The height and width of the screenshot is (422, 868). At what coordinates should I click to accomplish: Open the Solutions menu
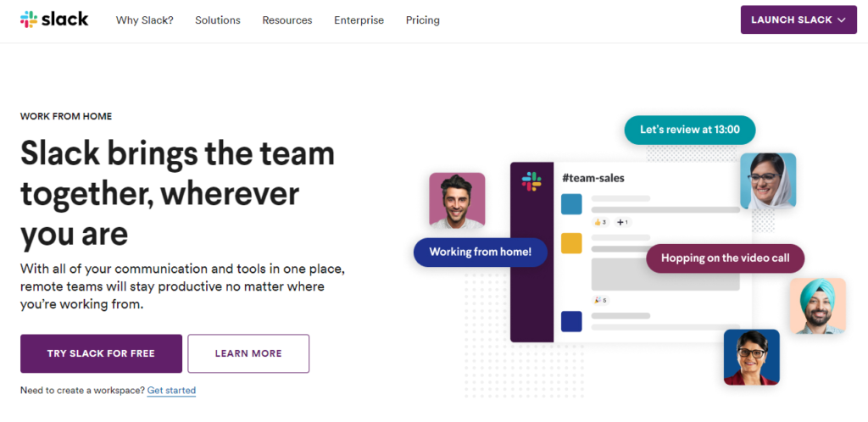tap(218, 20)
